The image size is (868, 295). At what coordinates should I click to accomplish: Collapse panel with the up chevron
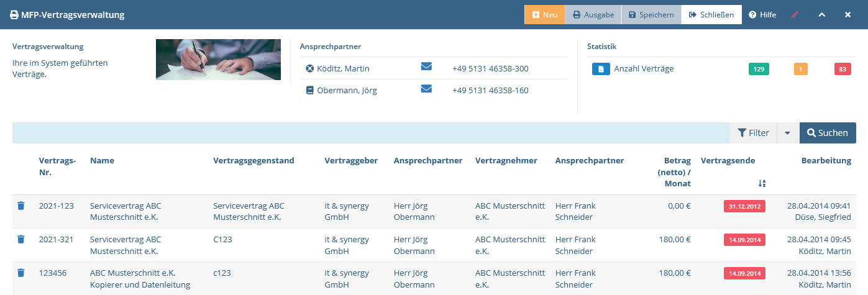tap(821, 14)
